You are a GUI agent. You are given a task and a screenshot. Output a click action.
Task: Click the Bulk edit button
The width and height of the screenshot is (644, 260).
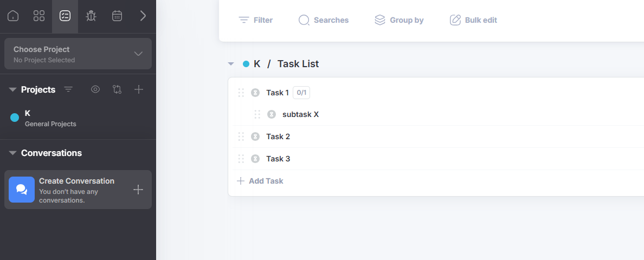click(473, 20)
